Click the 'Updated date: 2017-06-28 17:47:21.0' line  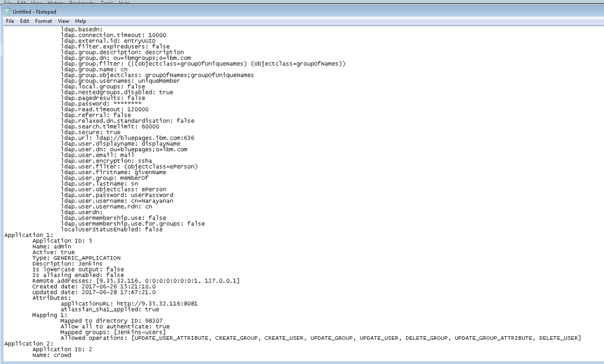pos(94,293)
